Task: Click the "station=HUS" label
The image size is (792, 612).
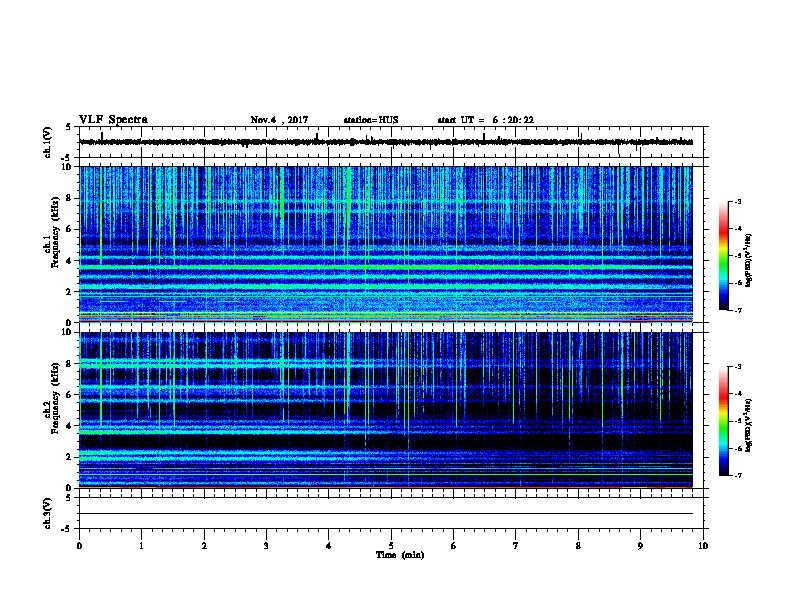Action: coord(371,120)
